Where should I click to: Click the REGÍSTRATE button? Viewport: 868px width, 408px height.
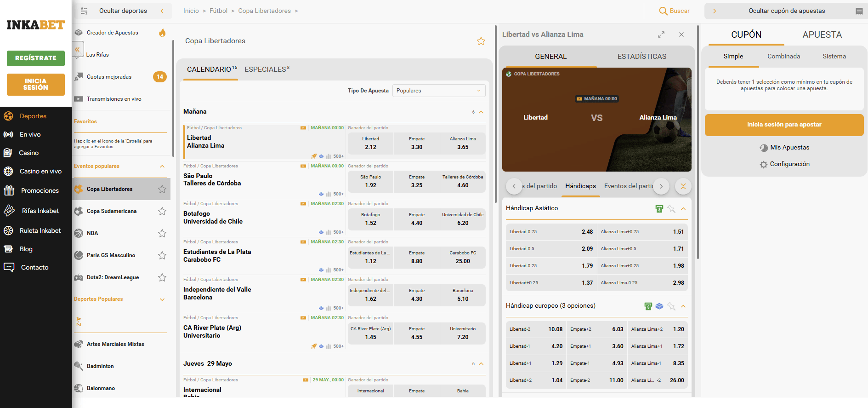36,58
